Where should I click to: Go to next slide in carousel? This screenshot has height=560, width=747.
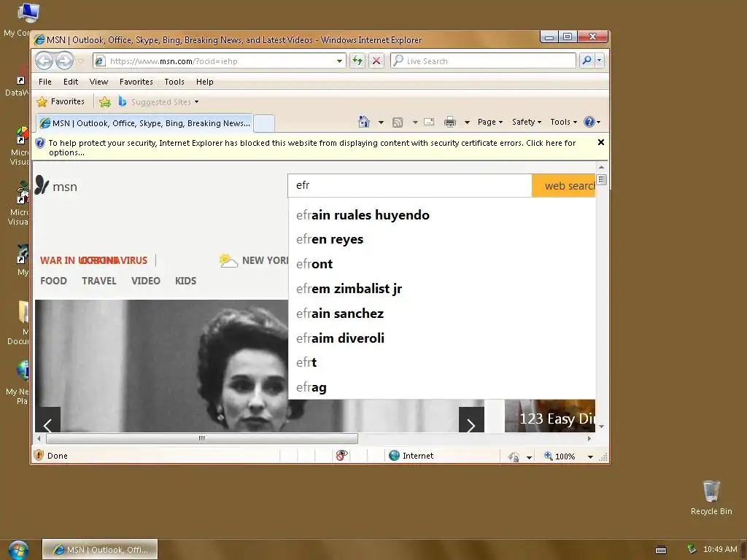click(471, 419)
